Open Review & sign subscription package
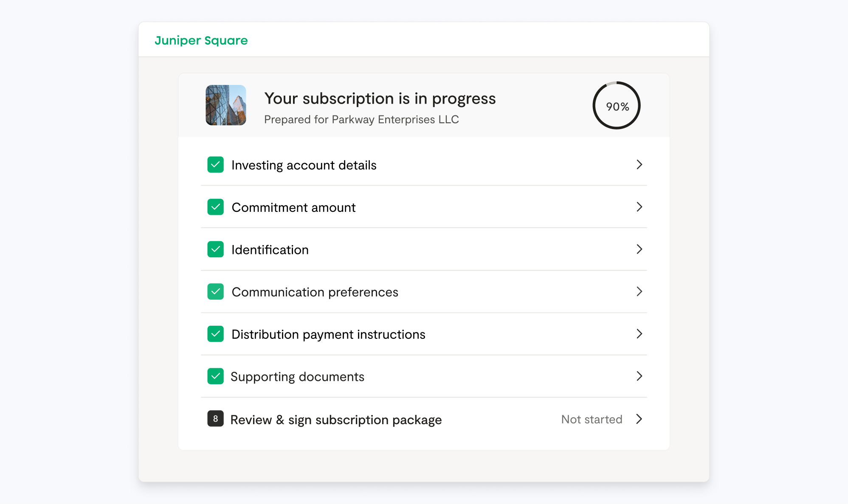This screenshot has width=848, height=504. click(x=336, y=420)
